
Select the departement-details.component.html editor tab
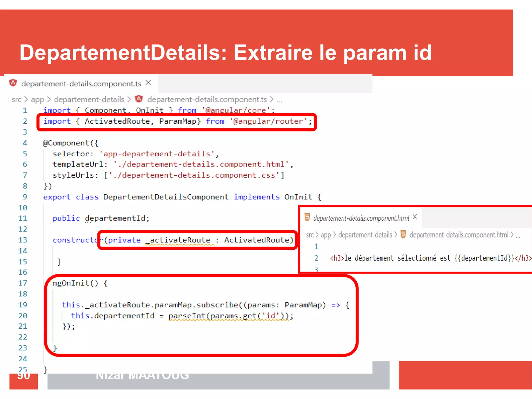361,218
